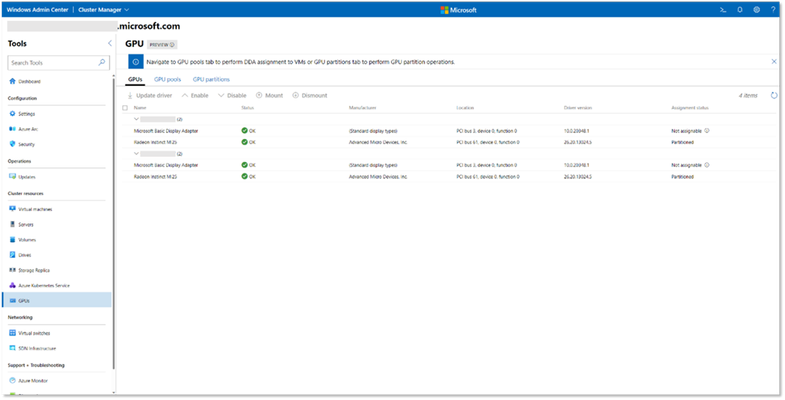This screenshot has width=785, height=400.
Task: Go to Windows Admin Center home
Action: click(x=38, y=10)
